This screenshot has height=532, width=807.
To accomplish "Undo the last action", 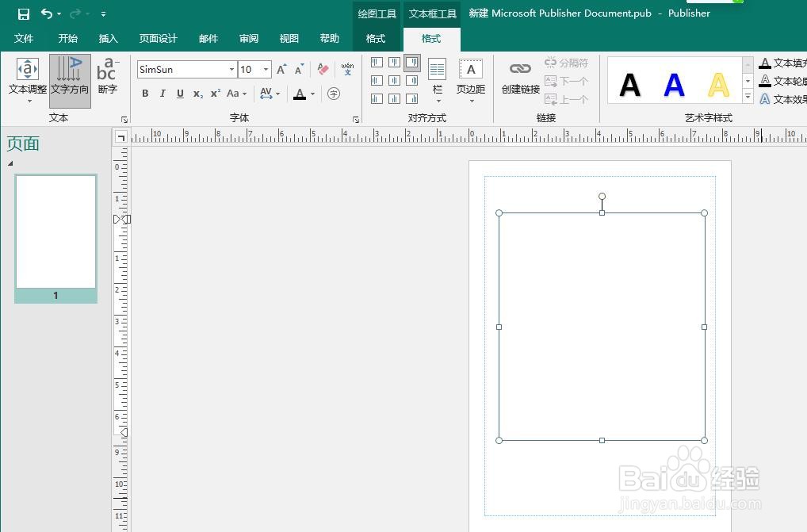I will tap(46, 13).
